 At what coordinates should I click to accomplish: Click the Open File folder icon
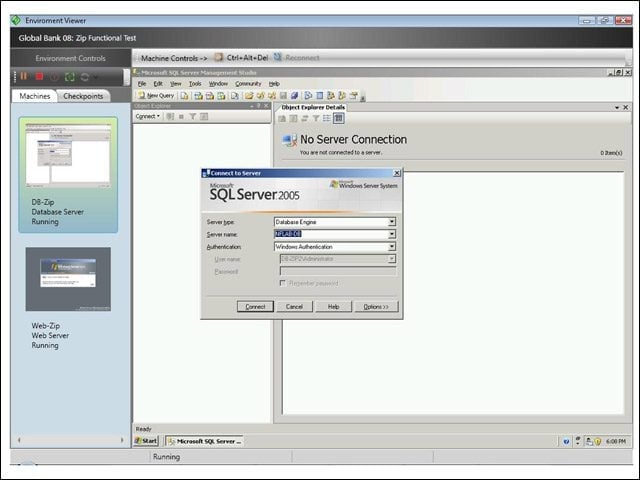(249, 96)
